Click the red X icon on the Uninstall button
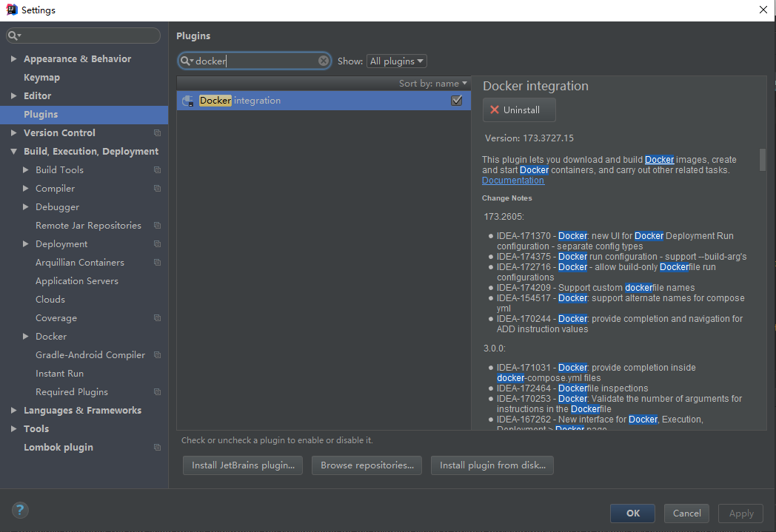Image resolution: width=776 pixels, height=532 pixels. 495,110
